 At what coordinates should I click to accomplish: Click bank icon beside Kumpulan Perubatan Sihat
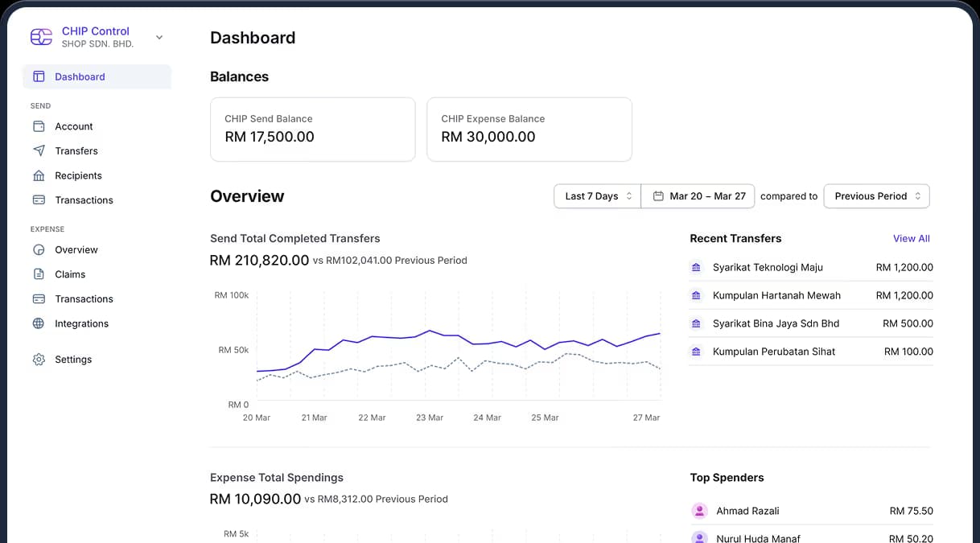point(697,352)
